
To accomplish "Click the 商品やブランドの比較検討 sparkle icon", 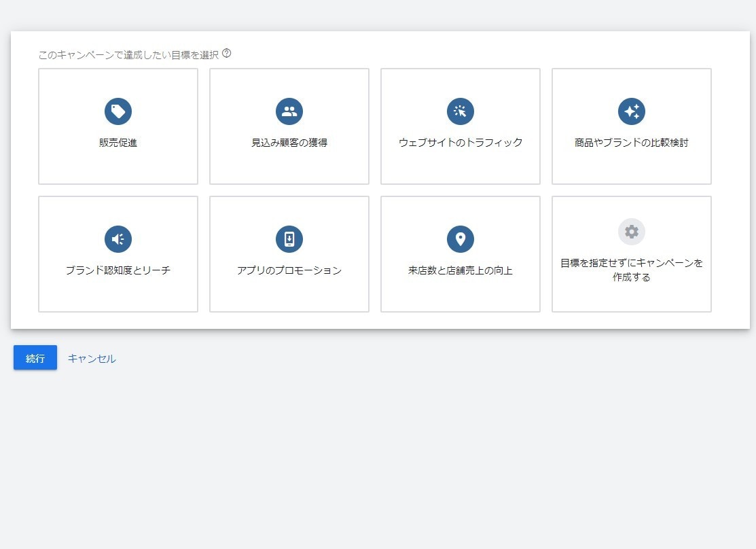I will (632, 111).
